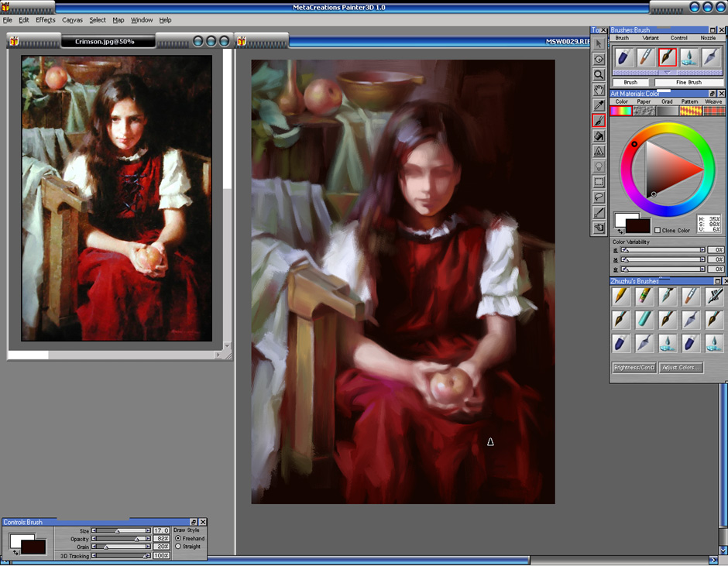Click Crimson.jpg window scroll down arrow

pos(227,346)
